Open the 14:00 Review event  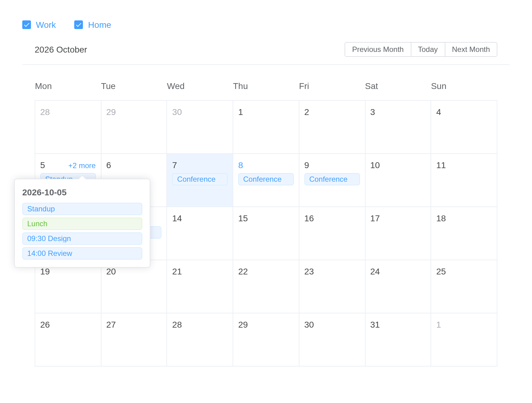(x=82, y=253)
